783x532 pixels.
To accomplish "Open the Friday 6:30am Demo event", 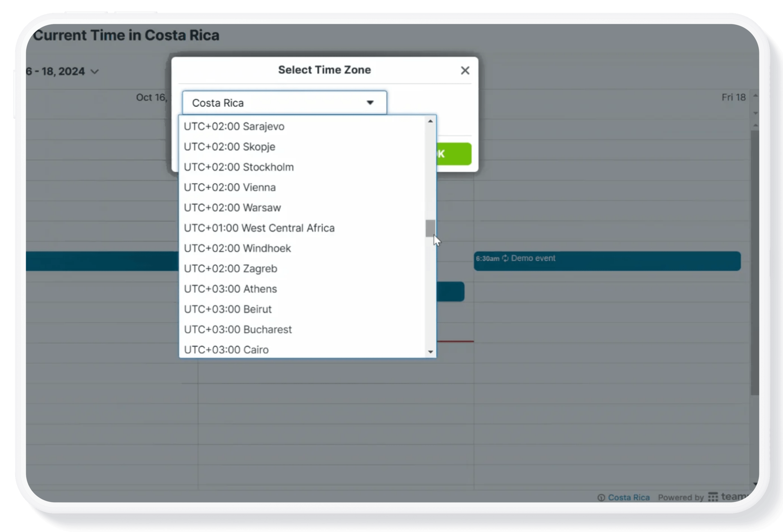I will [607, 261].
